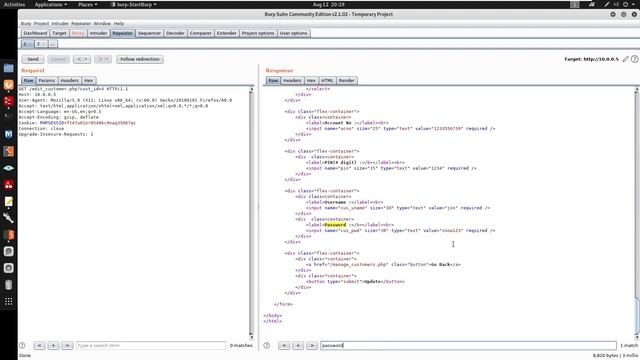The width and height of the screenshot is (640, 360).
Task: Go to next match in response search
Action: coord(312,345)
